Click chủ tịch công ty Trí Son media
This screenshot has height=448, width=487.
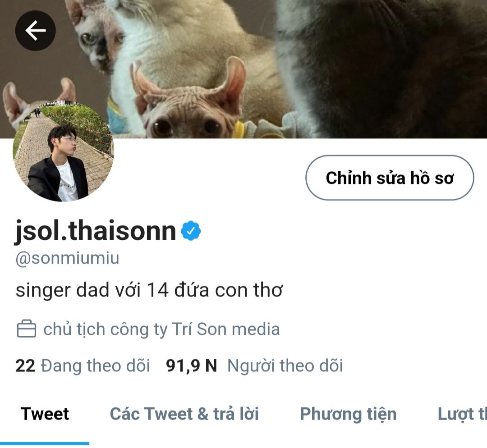(x=161, y=329)
